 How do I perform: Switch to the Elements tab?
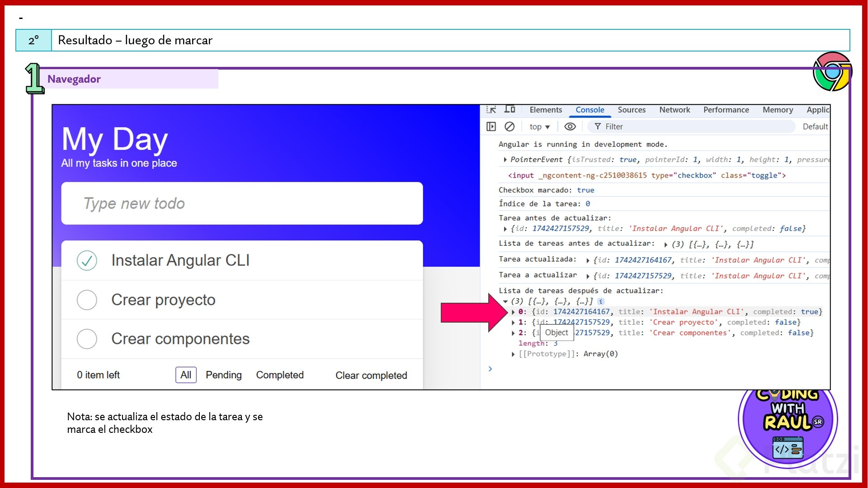point(546,110)
